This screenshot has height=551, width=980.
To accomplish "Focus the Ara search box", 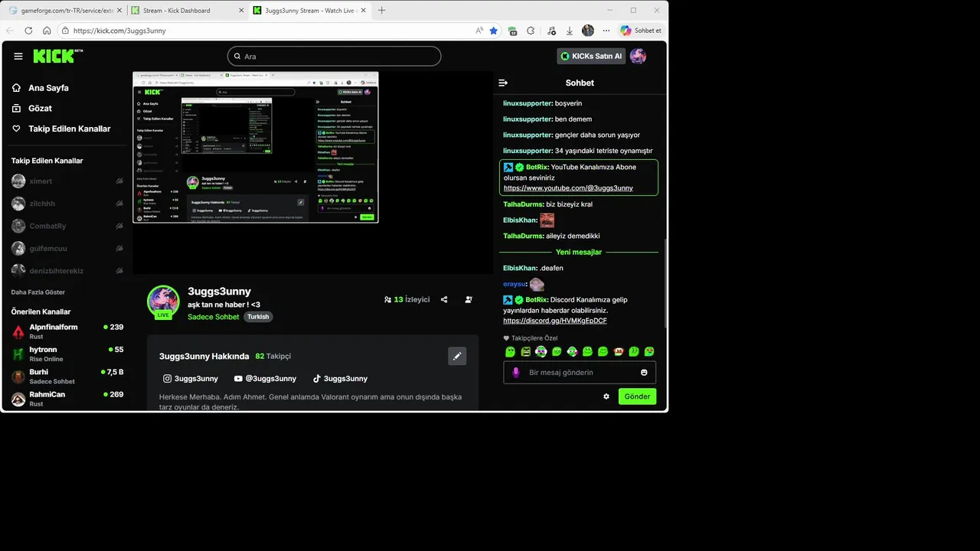I will pos(334,56).
